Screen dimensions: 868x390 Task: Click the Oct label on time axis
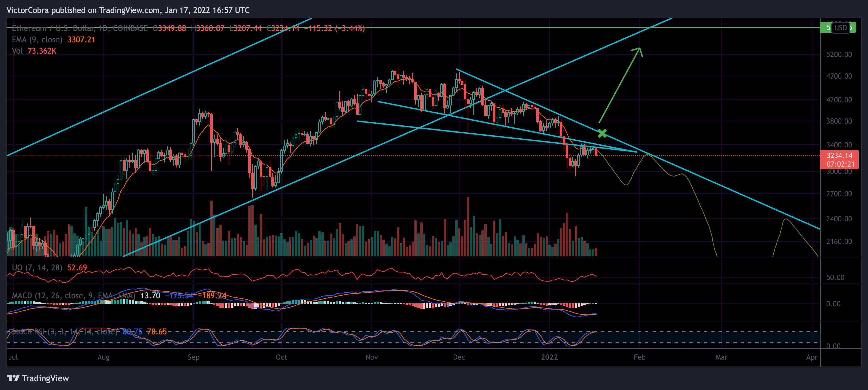[x=281, y=357]
